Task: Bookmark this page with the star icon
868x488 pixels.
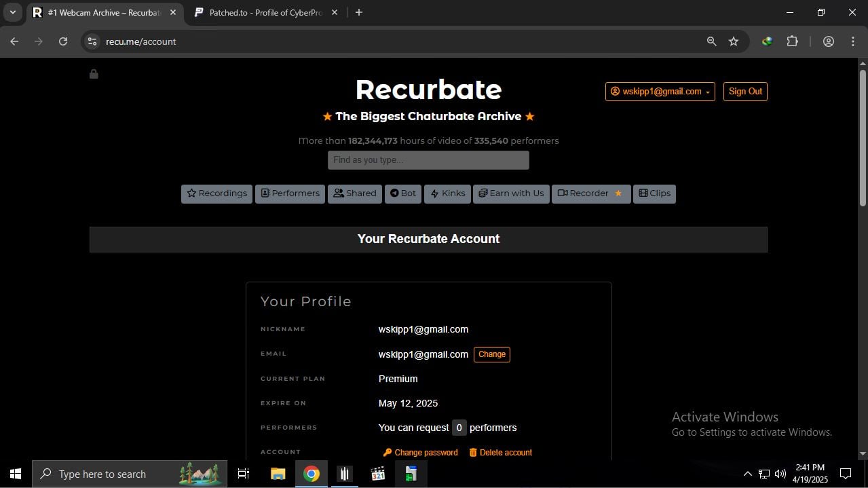Action: click(x=734, y=41)
